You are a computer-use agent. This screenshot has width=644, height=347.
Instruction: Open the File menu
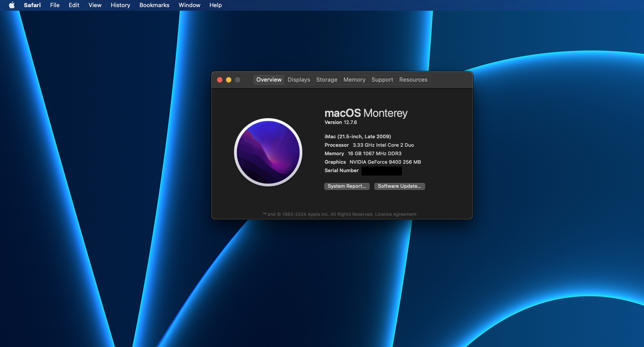pos(55,5)
